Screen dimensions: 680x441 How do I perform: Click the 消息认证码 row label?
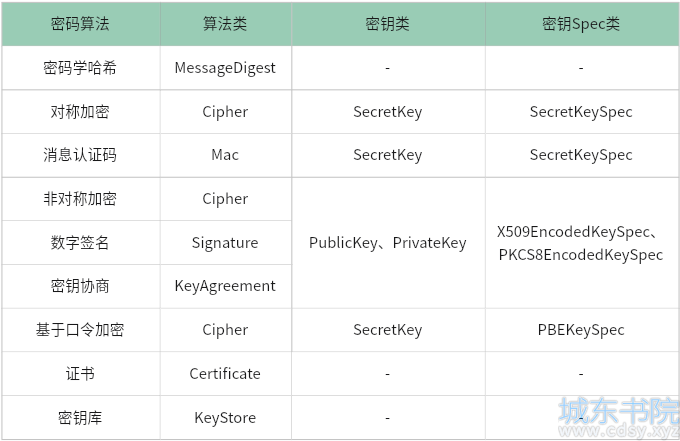click(x=80, y=155)
